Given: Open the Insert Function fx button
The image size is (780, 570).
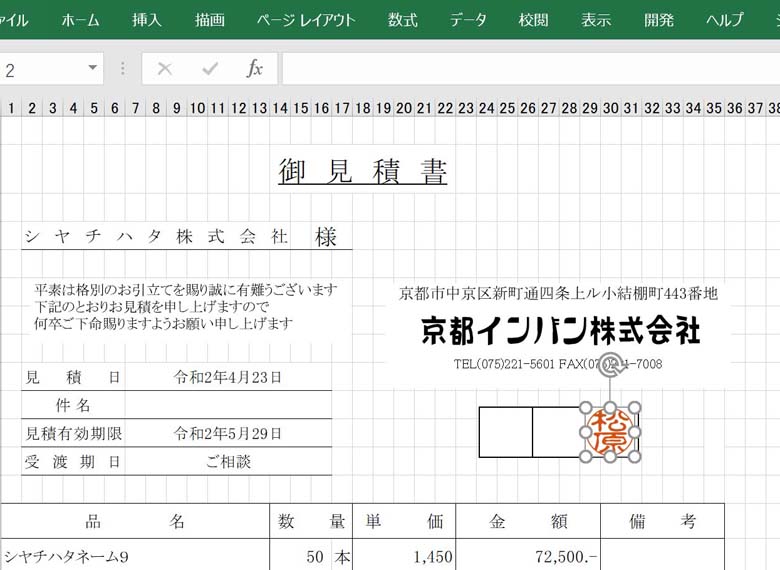Looking at the screenshot, I should [x=254, y=69].
